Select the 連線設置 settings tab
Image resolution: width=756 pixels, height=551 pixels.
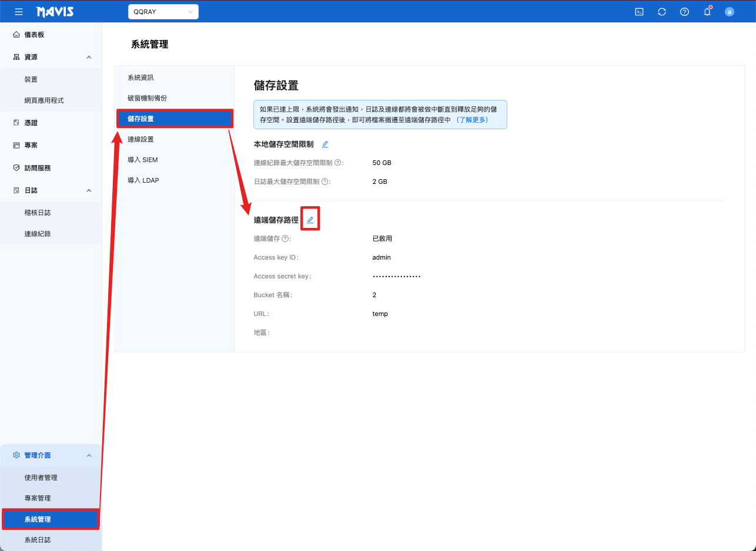(x=141, y=139)
